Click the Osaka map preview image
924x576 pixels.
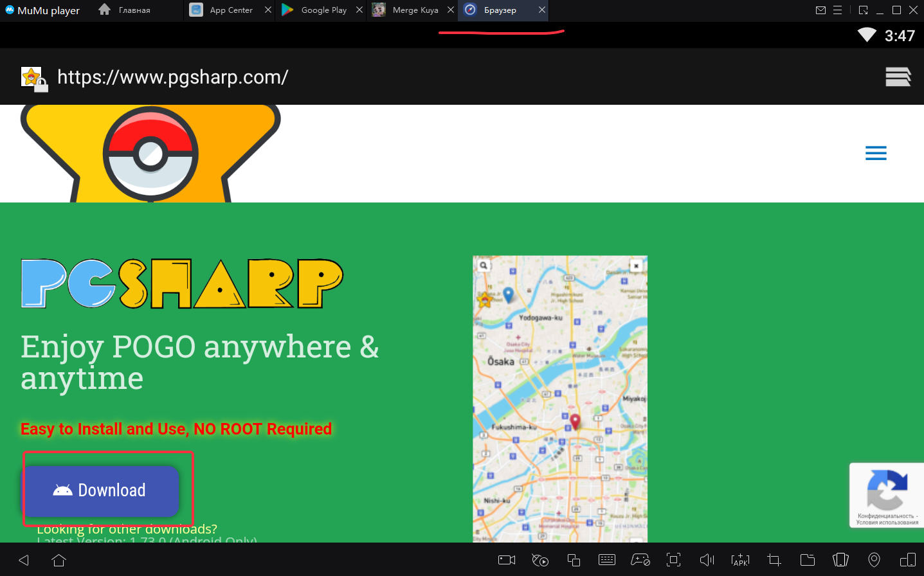(x=560, y=399)
